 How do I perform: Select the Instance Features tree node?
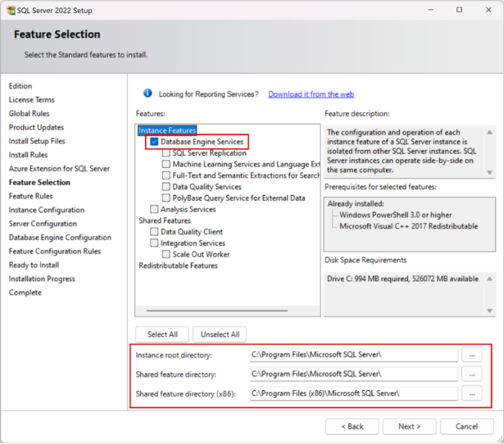[167, 130]
